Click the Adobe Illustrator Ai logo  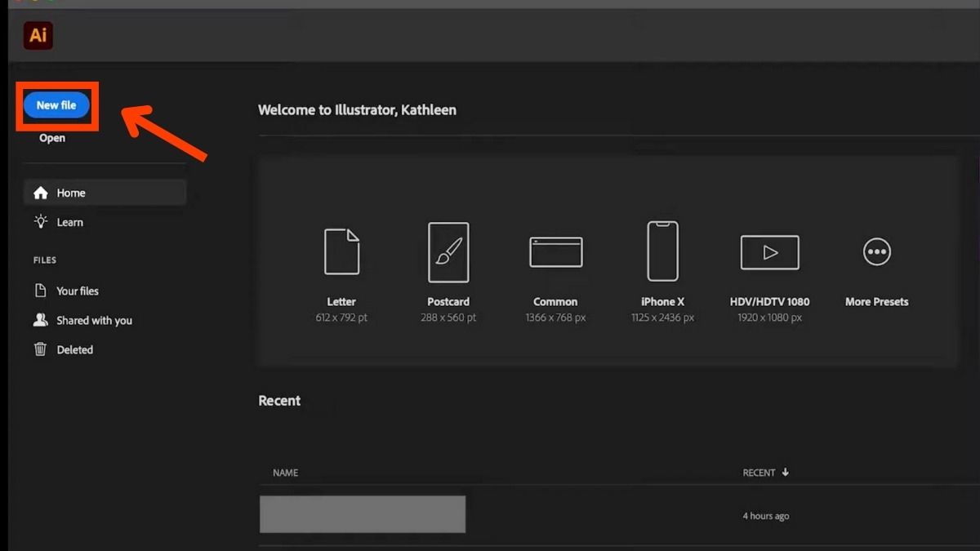click(x=38, y=35)
